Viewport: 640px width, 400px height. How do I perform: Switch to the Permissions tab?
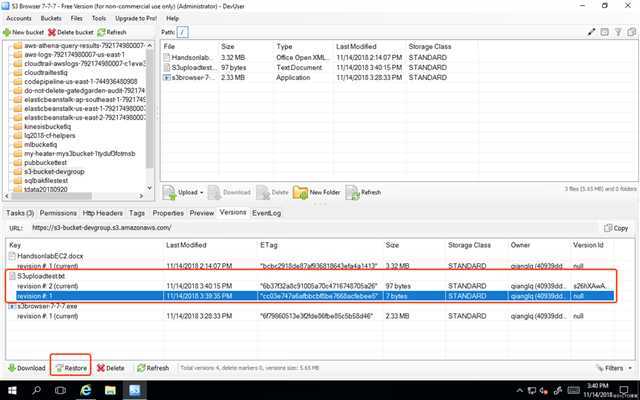tap(58, 213)
